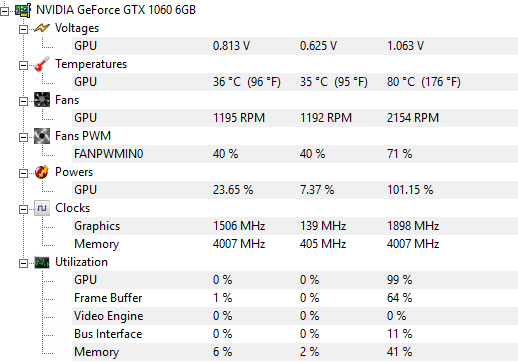
Task: Click the Utilization graph icon
Action: point(42,262)
